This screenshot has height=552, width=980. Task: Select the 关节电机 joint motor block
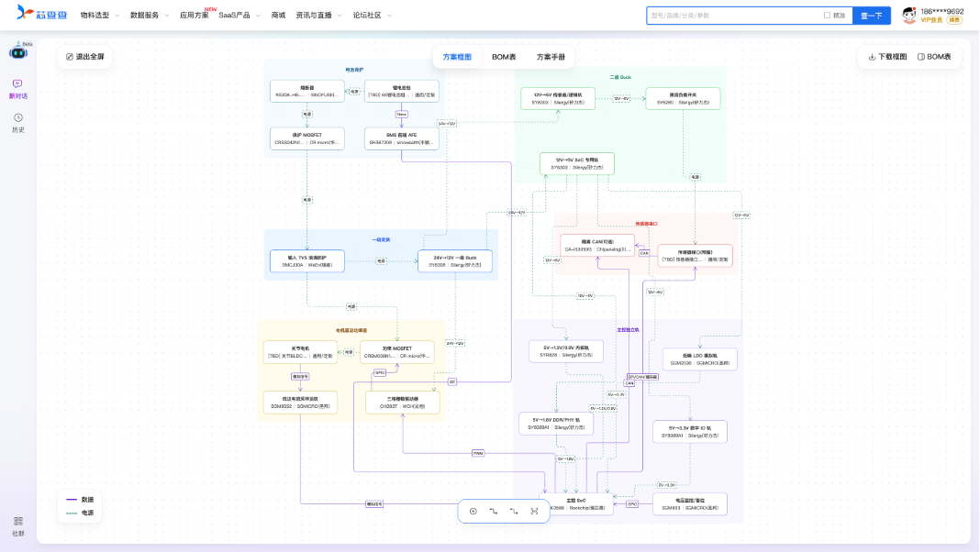(x=300, y=352)
